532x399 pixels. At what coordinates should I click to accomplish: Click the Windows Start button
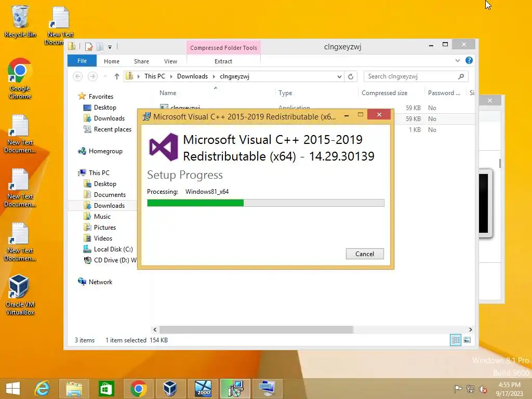(x=13, y=389)
